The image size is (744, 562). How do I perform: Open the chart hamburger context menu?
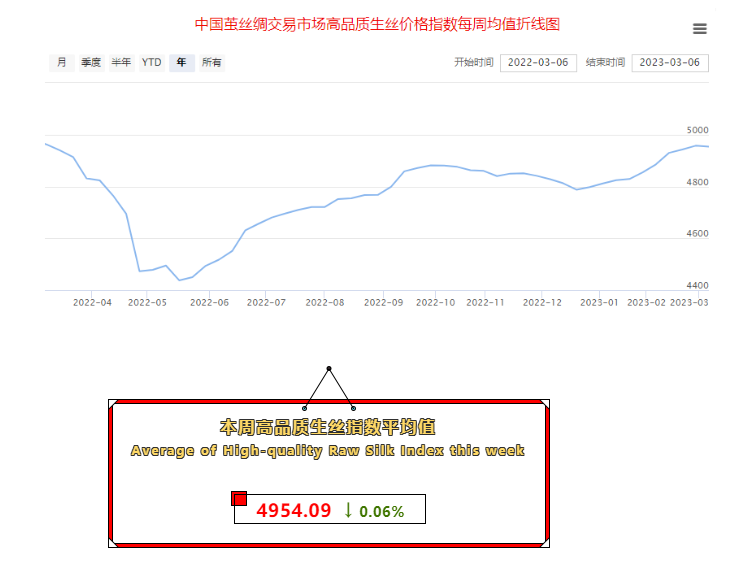699,29
